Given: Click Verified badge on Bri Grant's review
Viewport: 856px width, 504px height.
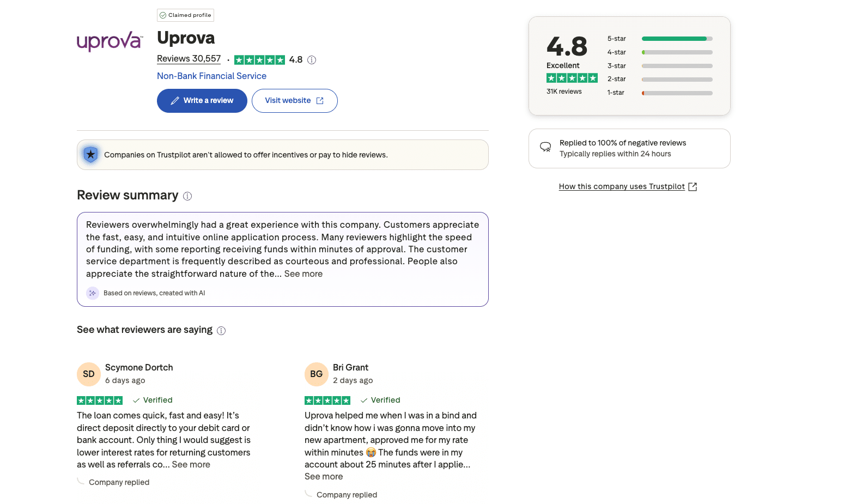Looking at the screenshot, I should pyautogui.click(x=380, y=400).
